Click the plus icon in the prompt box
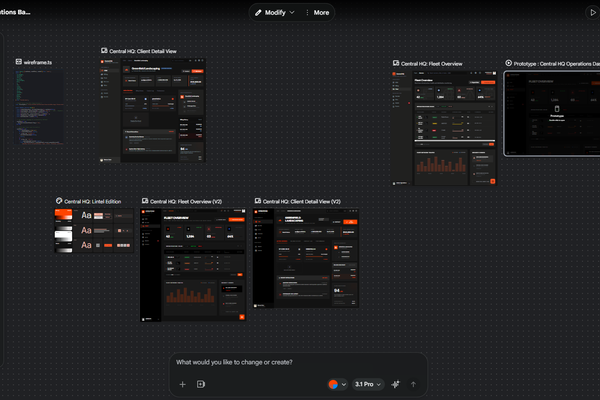 (183, 384)
